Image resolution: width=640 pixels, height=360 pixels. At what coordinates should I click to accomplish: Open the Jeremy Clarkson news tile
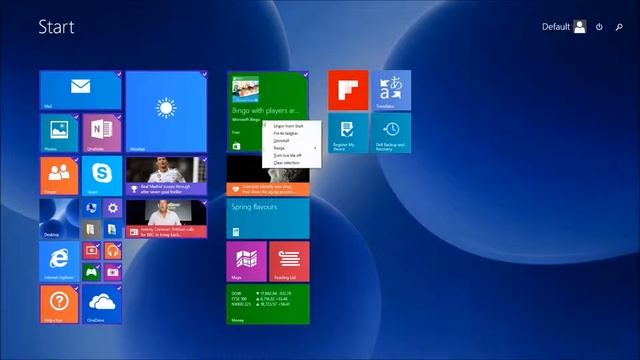point(166,219)
